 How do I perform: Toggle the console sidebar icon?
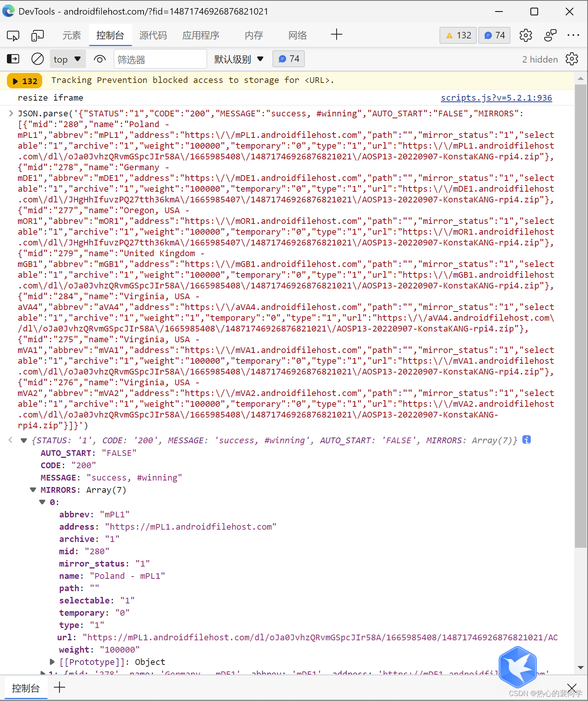coord(13,59)
